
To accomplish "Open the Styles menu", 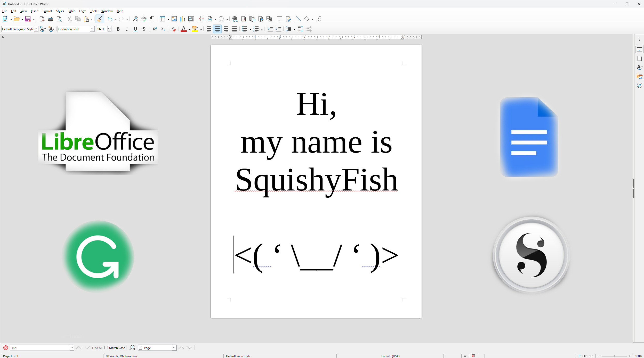I will [x=60, y=11].
